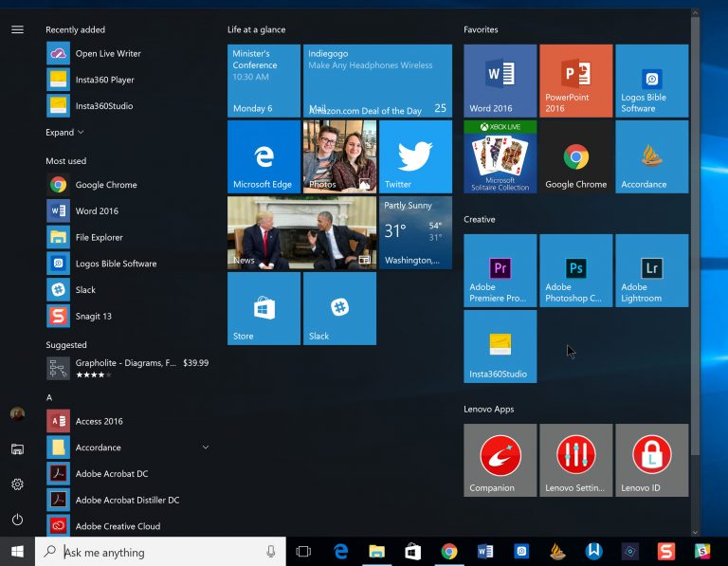
Task: Open the Microsoft Edge tile
Action: point(264,156)
